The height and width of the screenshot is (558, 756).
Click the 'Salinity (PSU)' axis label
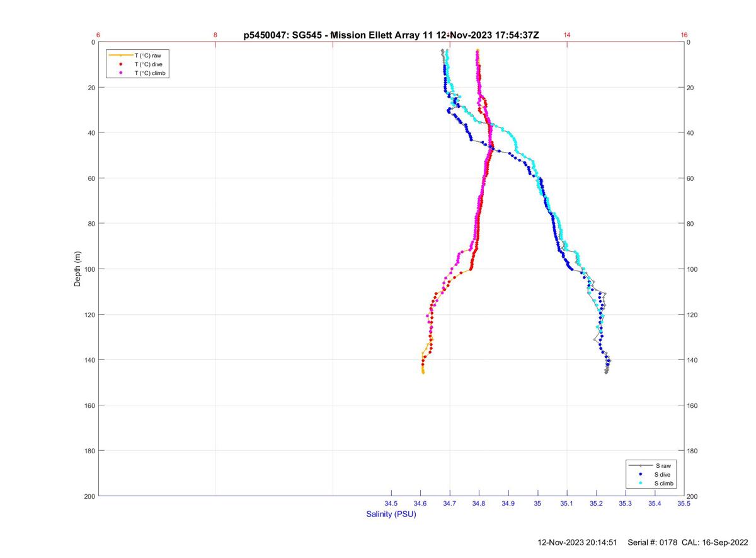(391, 514)
